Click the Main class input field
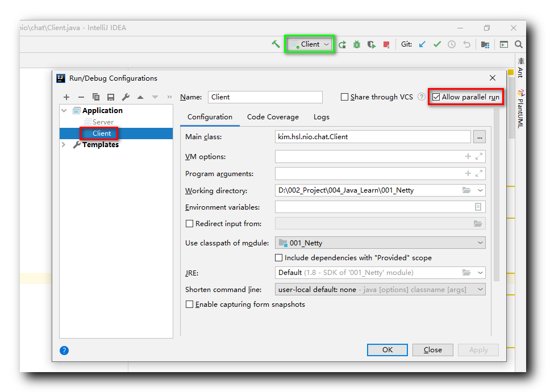 (373, 137)
